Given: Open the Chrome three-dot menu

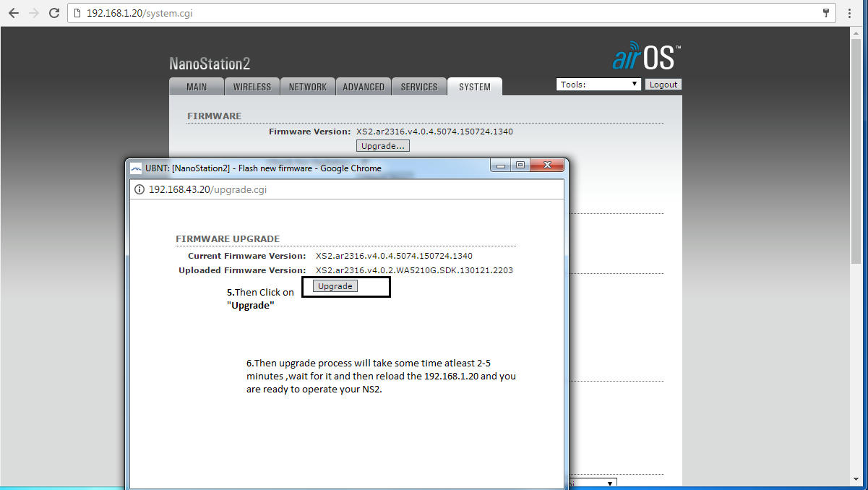Looking at the screenshot, I should [850, 13].
